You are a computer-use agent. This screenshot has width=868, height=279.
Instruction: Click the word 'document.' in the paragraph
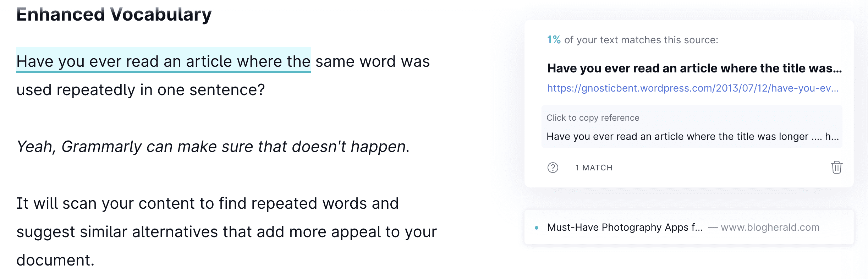55,260
